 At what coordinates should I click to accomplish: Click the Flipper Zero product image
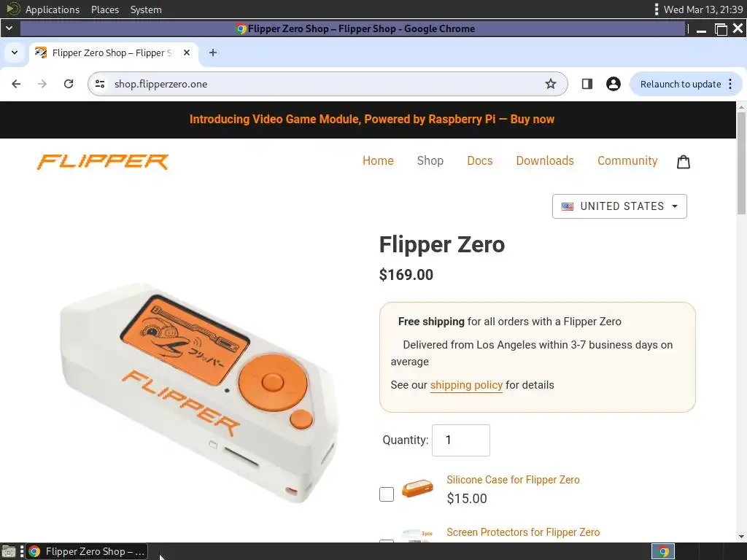tap(198, 393)
